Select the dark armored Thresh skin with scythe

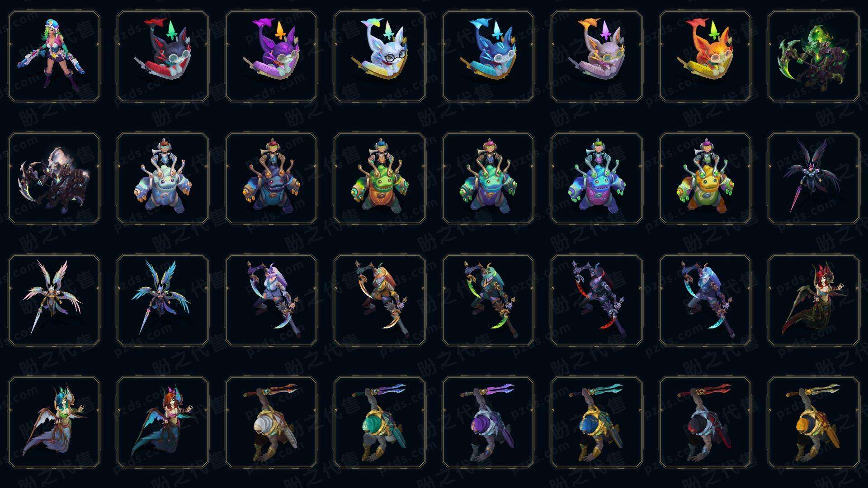tap(54, 178)
